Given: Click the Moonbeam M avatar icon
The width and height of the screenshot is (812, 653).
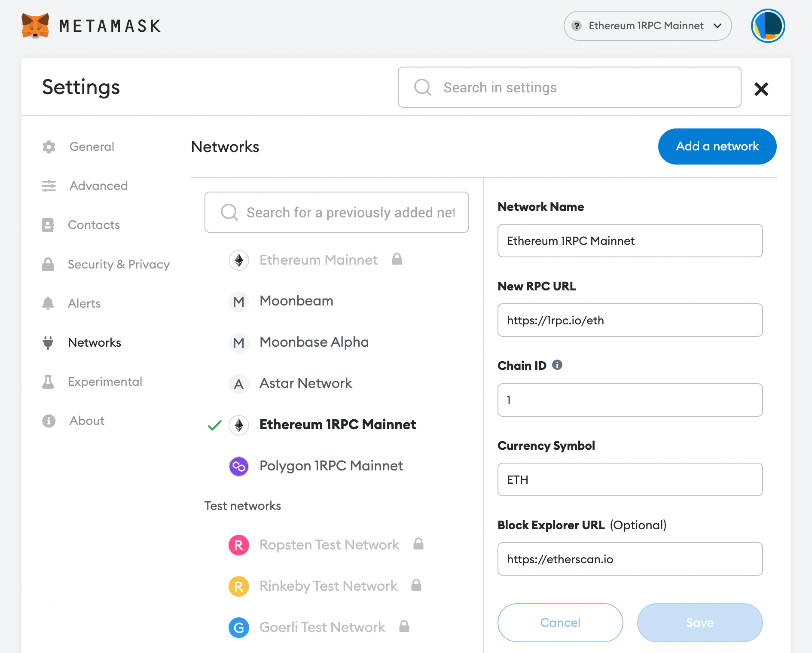Looking at the screenshot, I should [x=239, y=302].
